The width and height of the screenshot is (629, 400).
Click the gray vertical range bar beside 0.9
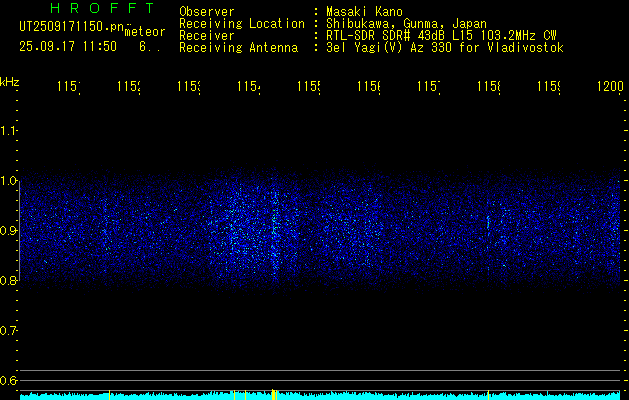[x=19, y=231]
